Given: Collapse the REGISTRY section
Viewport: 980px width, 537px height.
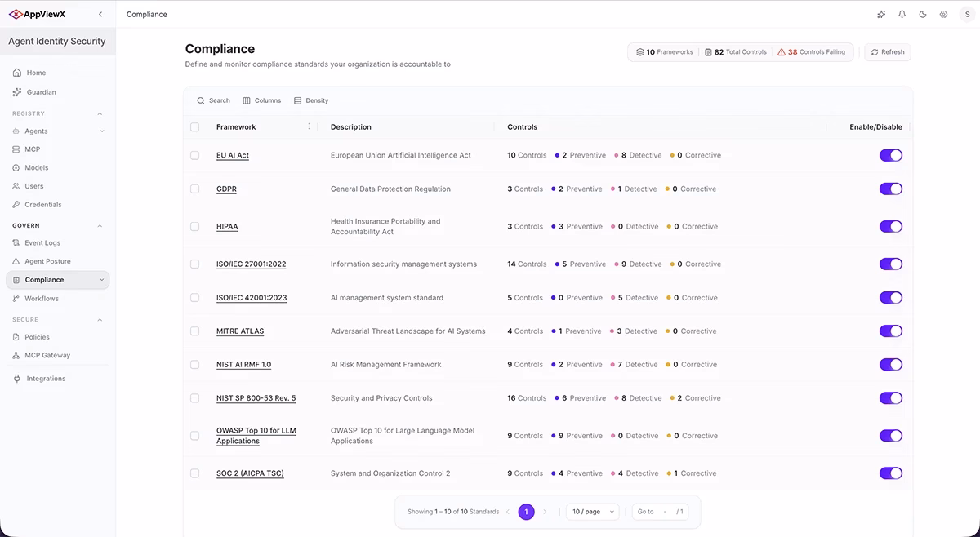Looking at the screenshot, I should (x=100, y=113).
